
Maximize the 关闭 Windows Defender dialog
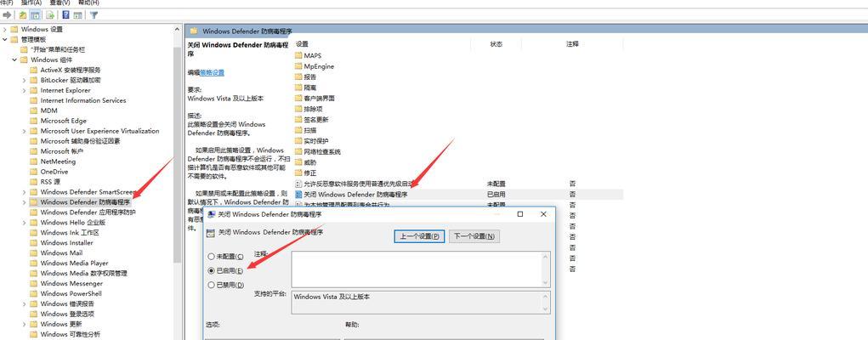[519, 214]
